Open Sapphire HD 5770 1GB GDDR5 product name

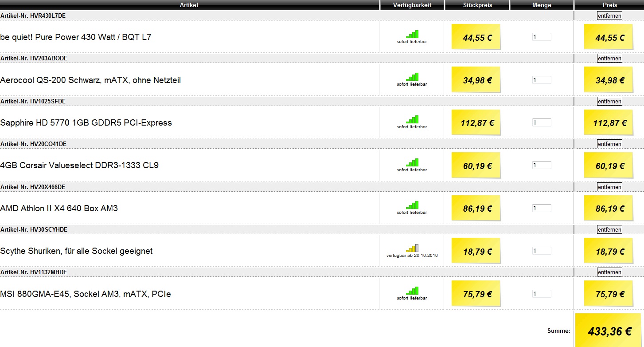pyautogui.click(x=86, y=122)
